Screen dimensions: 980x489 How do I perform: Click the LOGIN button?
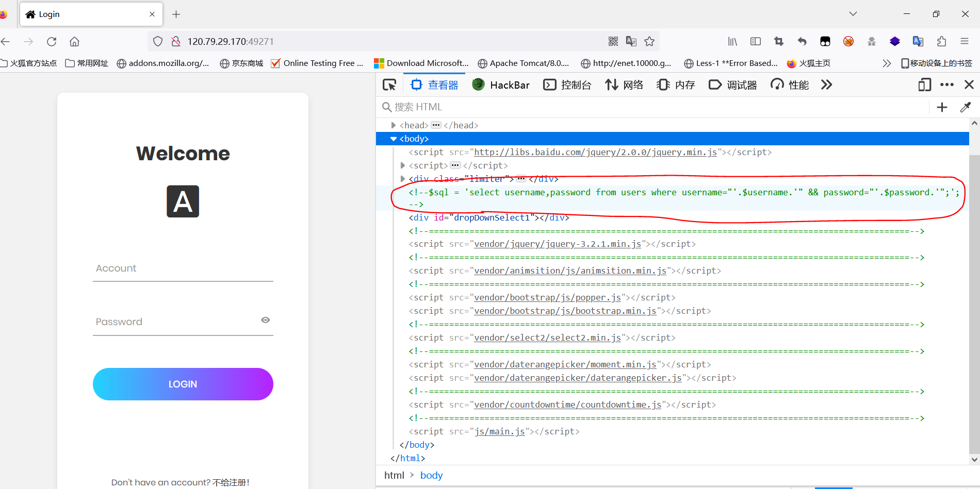pos(183,384)
